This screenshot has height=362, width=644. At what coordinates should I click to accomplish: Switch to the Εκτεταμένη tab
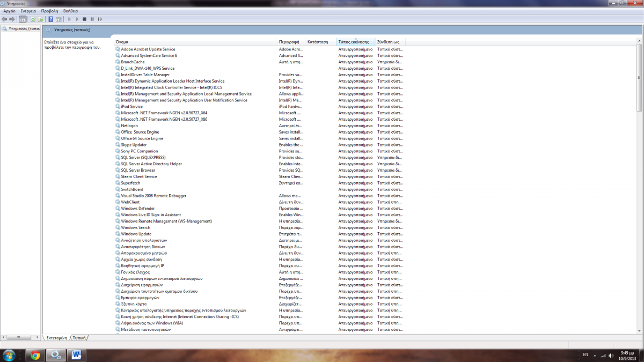(56, 338)
